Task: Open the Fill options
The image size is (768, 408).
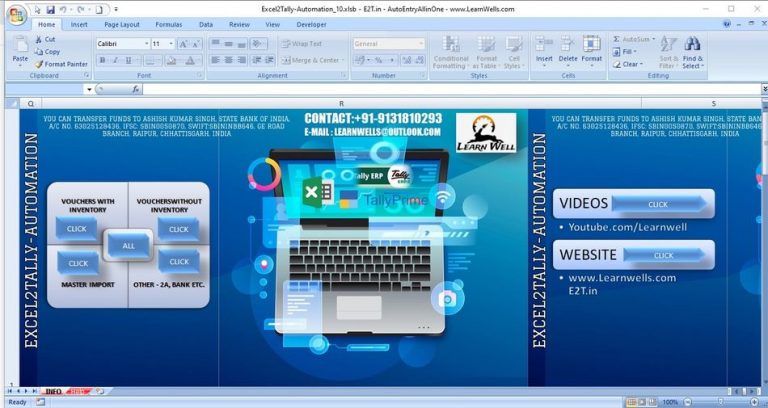Action: [624, 51]
